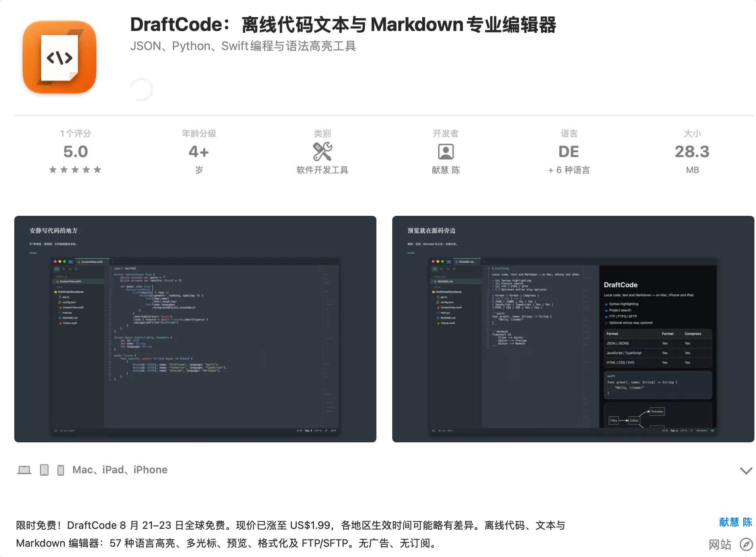Click the DraftCode orange app icon
Screen dimensions: 756x557
click(x=59, y=57)
